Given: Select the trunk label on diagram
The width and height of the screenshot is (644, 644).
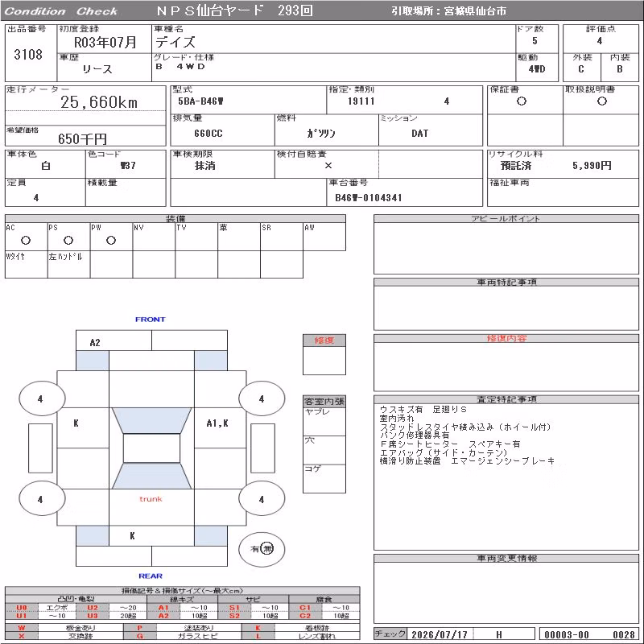Looking at the screenshot, I should coord(151,499).
